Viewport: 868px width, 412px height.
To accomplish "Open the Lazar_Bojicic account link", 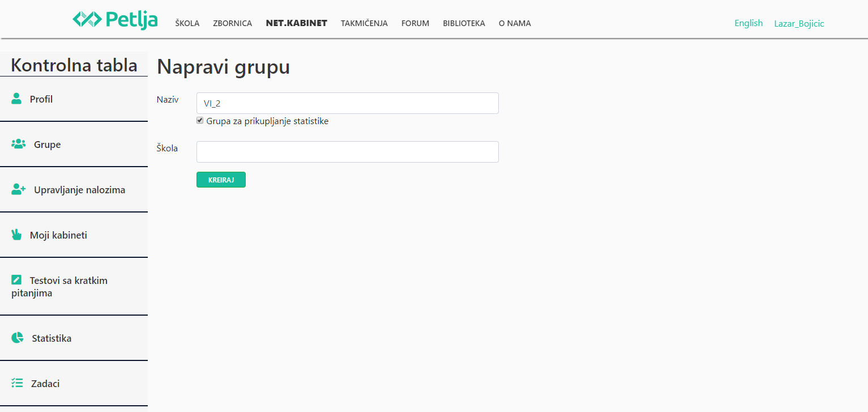I will pyautogui.click(x=799, y=23).
